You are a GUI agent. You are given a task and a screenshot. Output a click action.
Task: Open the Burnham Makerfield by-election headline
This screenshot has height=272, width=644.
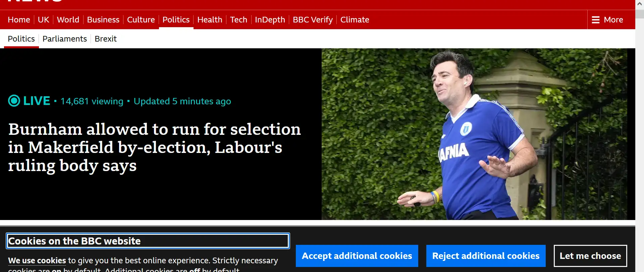pos(154,148)
